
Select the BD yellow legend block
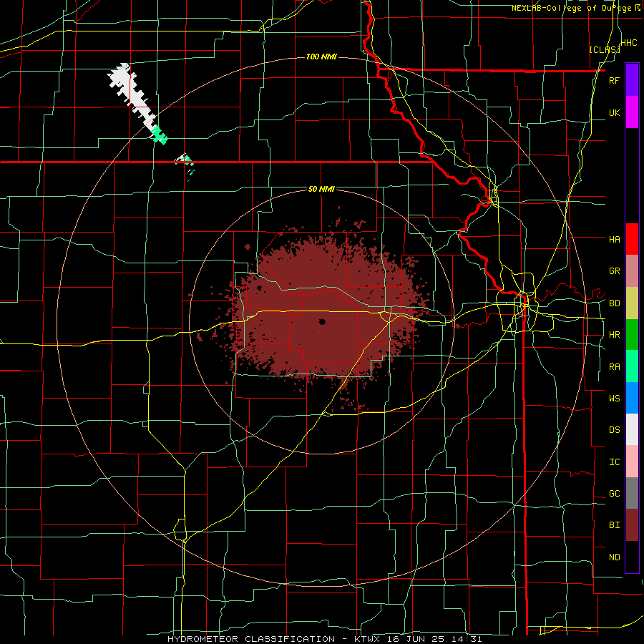pos(632,303)
